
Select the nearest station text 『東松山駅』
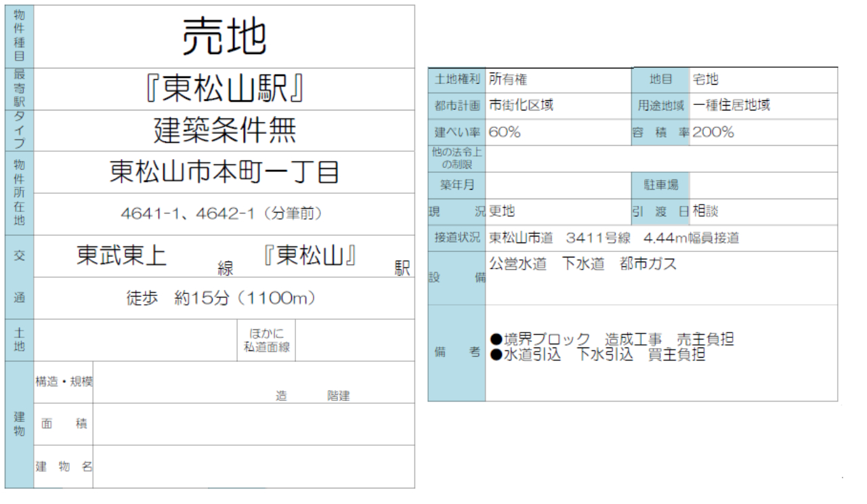click(x=224, y=89)
